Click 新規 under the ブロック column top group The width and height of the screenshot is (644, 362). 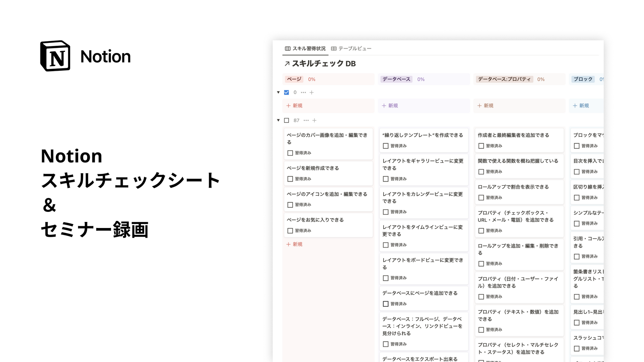coord(581,106)
